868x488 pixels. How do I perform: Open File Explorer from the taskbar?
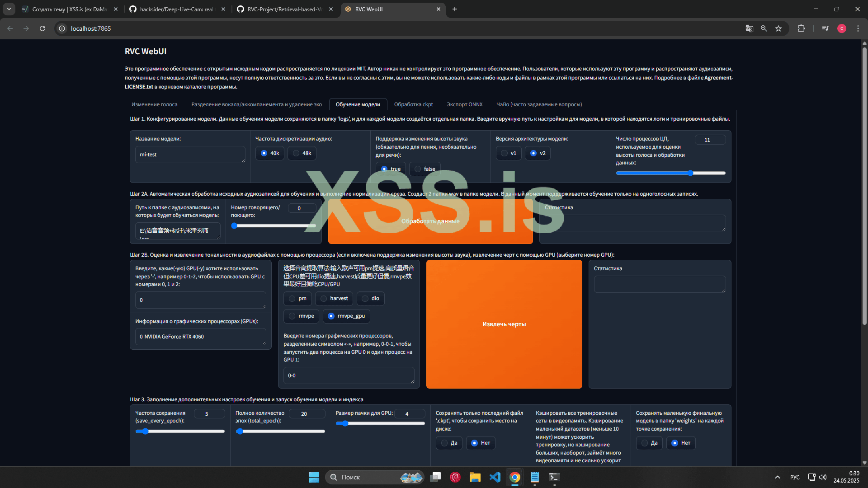[475, 477]
